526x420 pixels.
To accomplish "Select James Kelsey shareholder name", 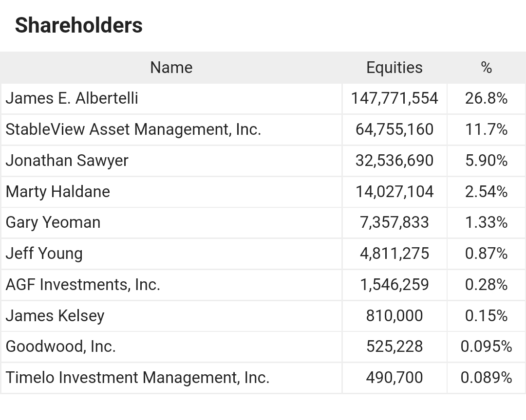I will click(x=55, y=316).
